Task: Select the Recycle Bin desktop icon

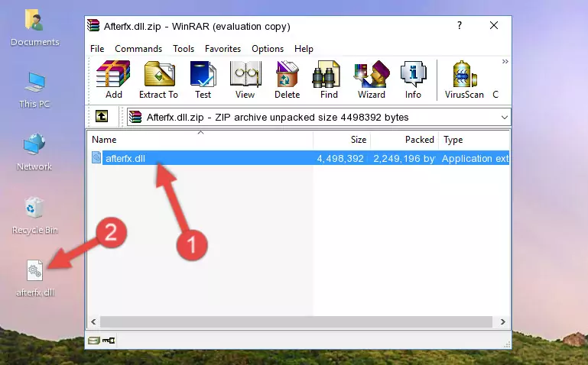Action: (35, 216)
